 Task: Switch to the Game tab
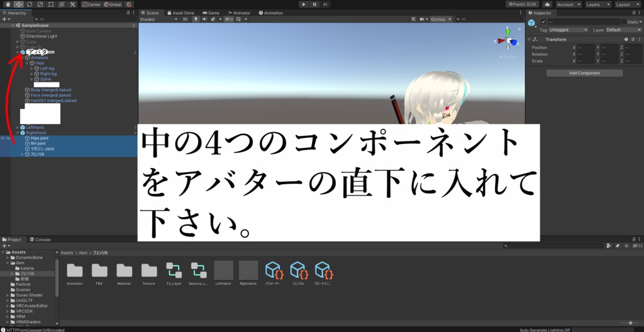click(x=211, y=13)
